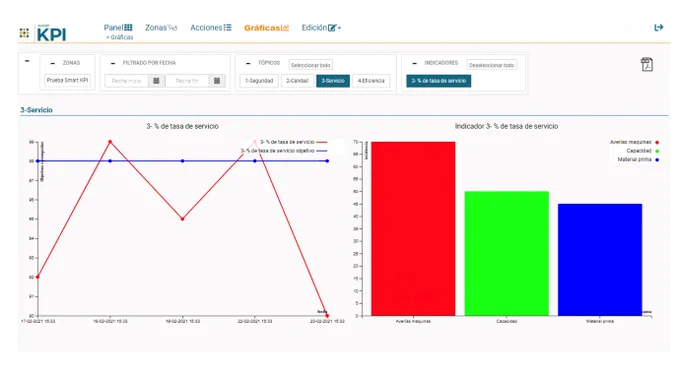Click the Material prima blue legend dot
680x374 pixels.
tap(657, 160)
